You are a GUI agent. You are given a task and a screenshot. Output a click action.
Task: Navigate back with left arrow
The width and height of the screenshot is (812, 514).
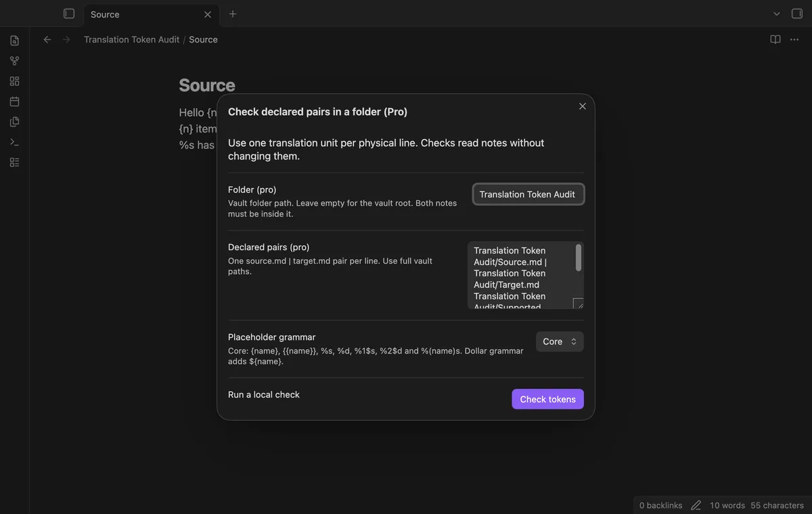click(x=47, y=39)
